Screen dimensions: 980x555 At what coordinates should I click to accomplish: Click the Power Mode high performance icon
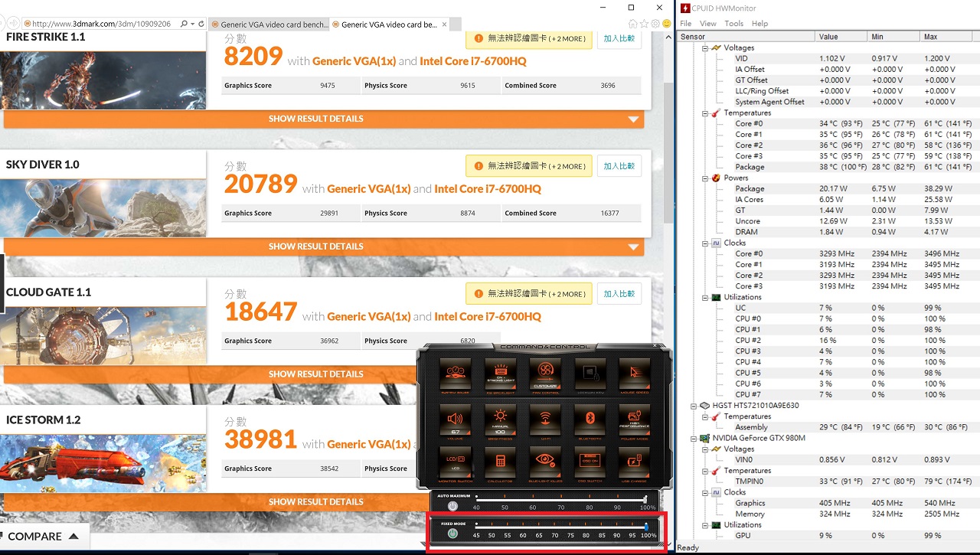pos(635,419)
